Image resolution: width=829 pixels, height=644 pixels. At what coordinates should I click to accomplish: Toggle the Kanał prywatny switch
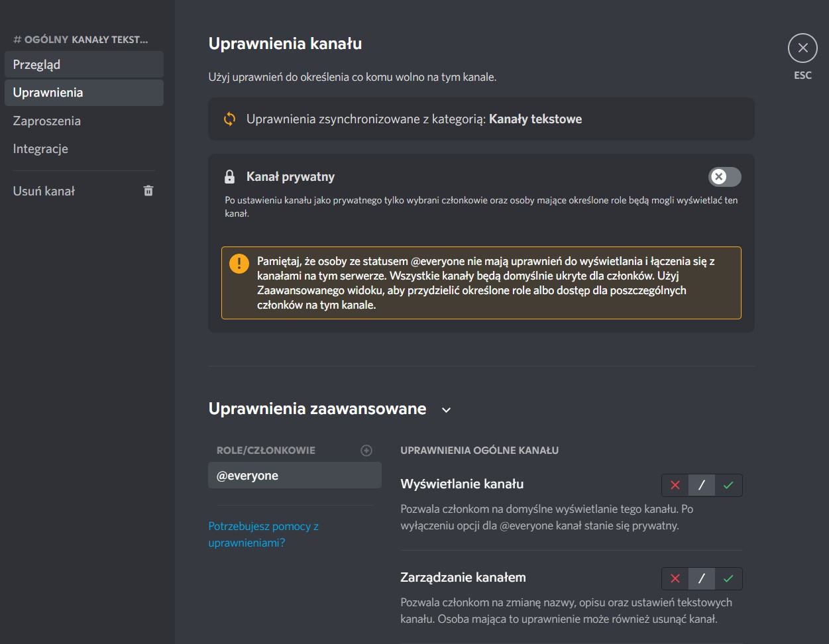point(724,177)
